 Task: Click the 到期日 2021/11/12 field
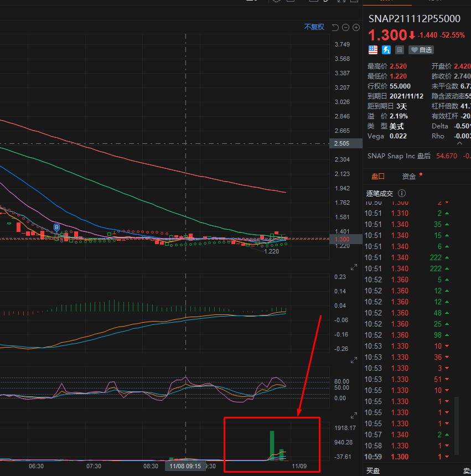coord(395,96)
